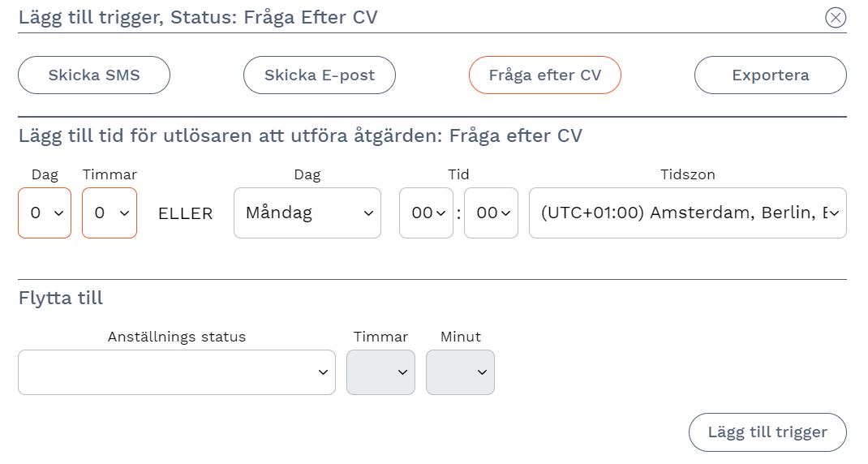Click the Tidszon field label
Screen dimensions: 868x464
point(688,174)
